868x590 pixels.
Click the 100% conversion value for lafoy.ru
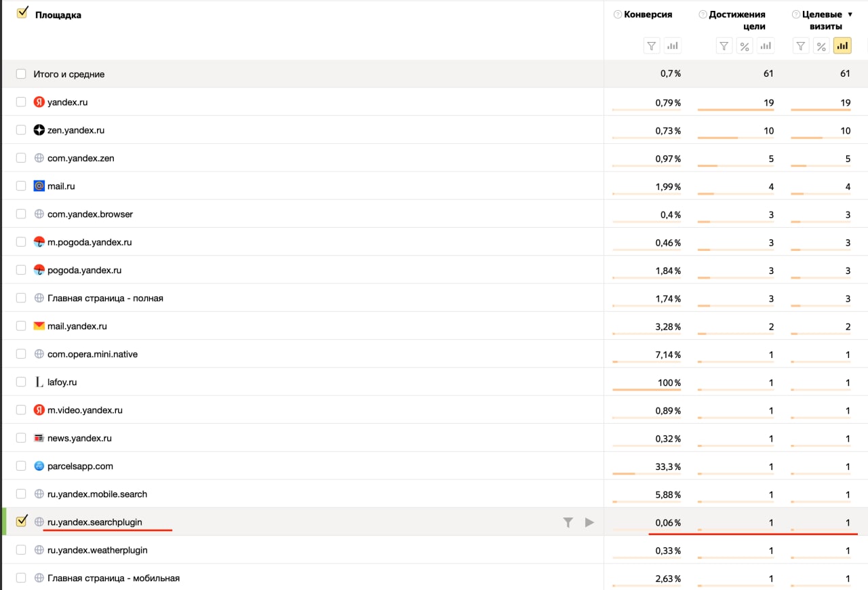[x=669, y=382]
